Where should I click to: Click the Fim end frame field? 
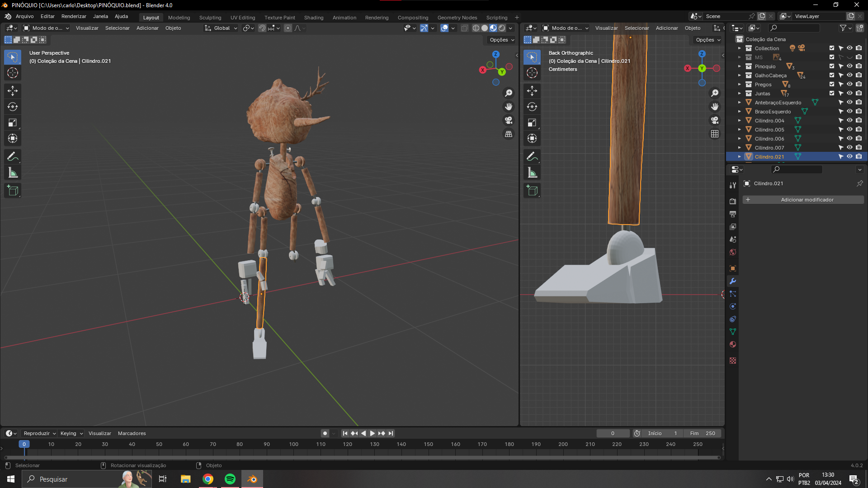(x=702, y=433)
